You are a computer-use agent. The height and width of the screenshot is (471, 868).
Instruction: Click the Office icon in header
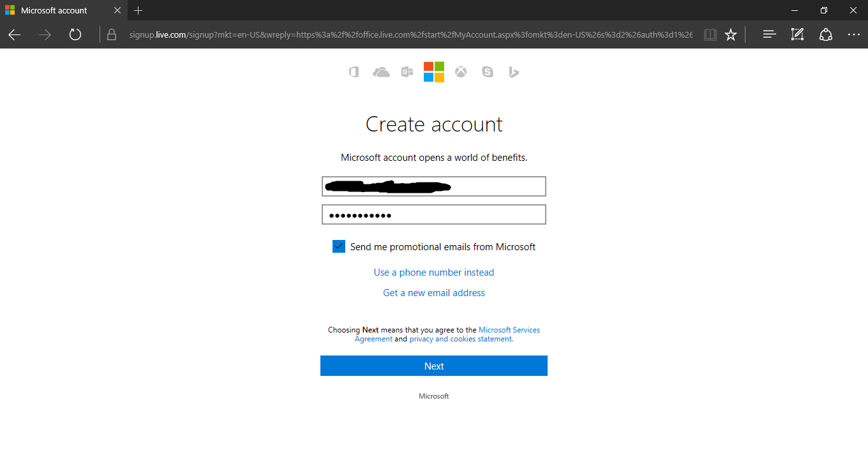354,72
